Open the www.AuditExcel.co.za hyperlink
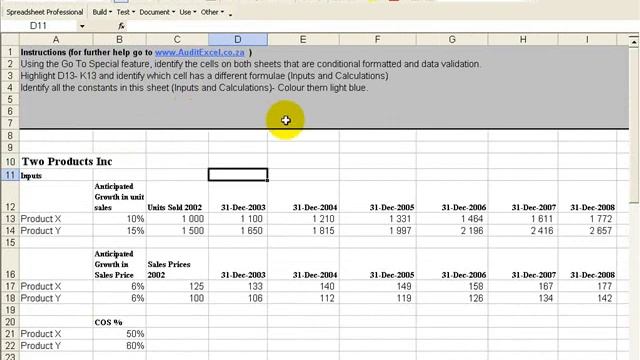This screenshot has width=640, height=360. coord(200,52)
